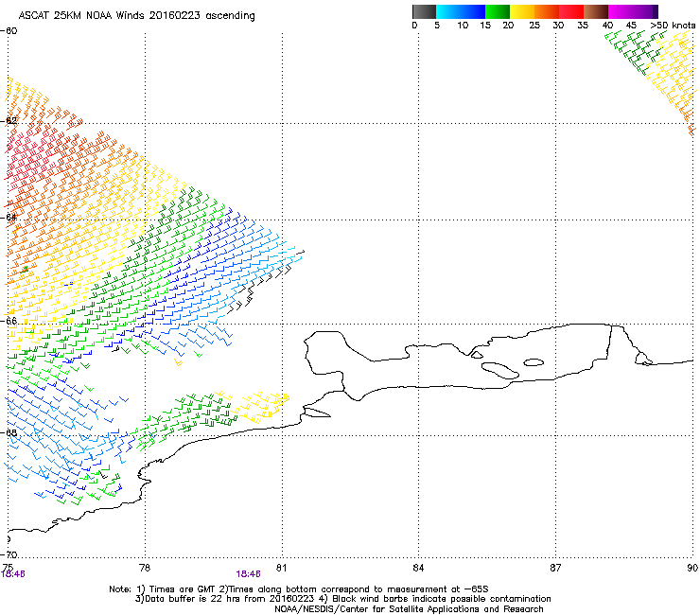
Task: Pick the orange 25-30 knots legend segment
Action: [547, 11]
